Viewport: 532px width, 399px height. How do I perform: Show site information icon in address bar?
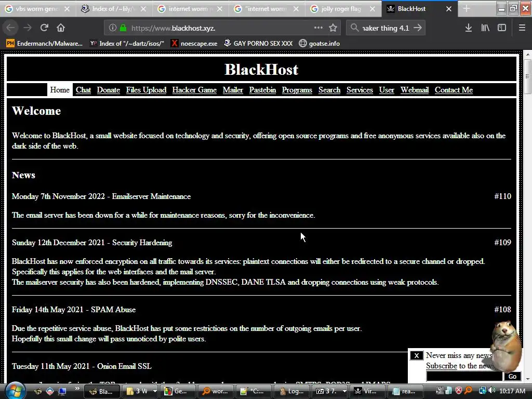(113, 28)
